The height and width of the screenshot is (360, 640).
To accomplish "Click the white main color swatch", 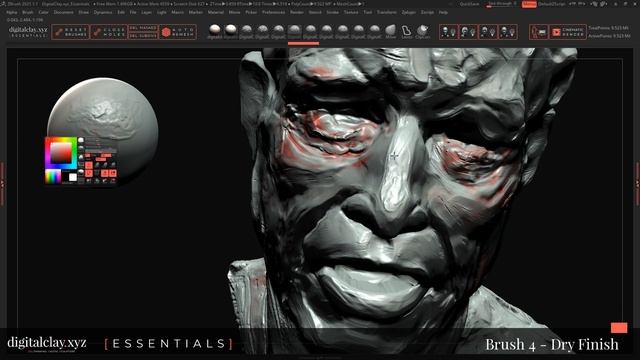I will click(x=73, y=177).
